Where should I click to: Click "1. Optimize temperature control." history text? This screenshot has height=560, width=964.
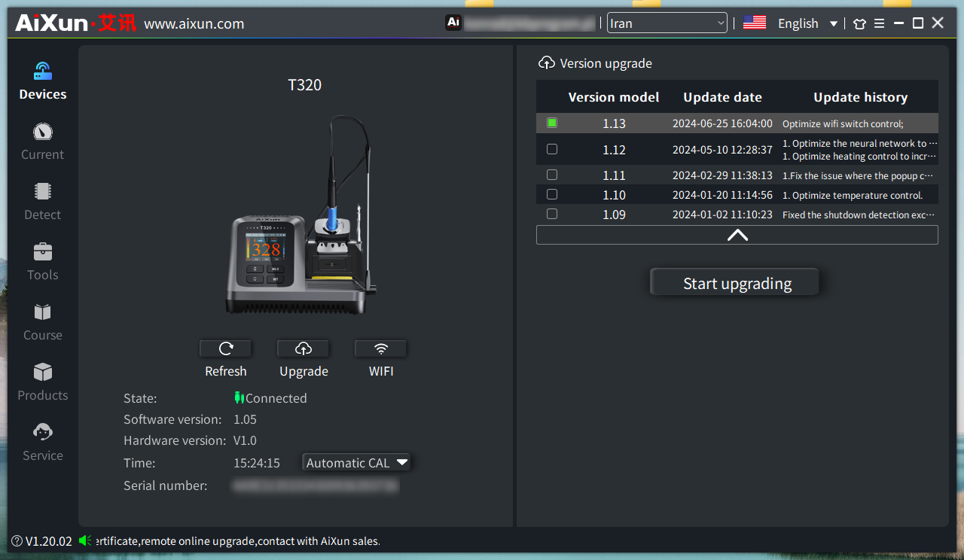point(853,196)
